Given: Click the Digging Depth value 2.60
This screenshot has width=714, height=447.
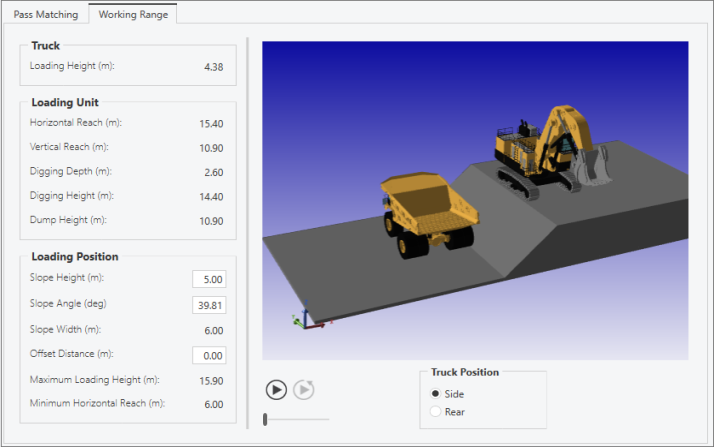Looking at the screenshot, I should [x=214, y=173].
